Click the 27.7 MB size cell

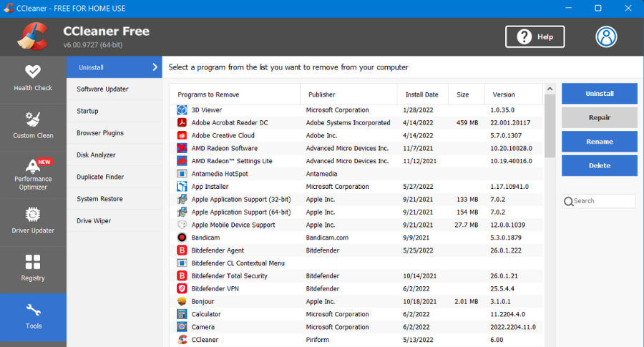466,225
